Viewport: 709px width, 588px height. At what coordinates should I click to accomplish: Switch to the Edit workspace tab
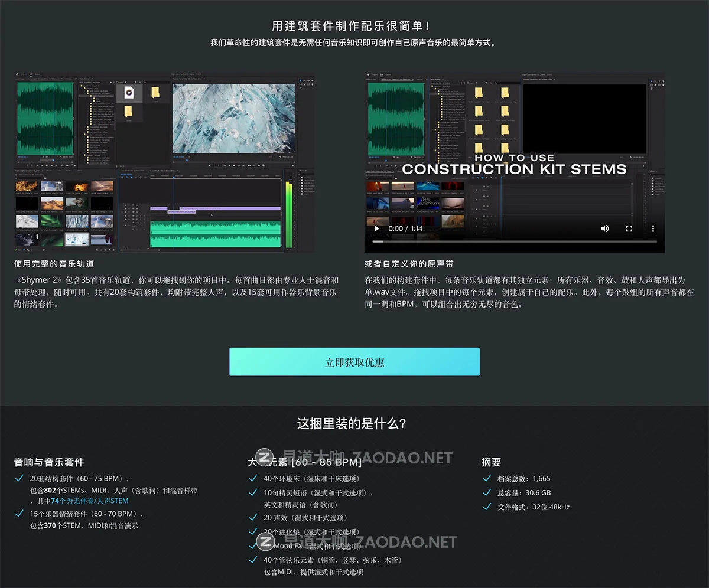pyautogui.click(x=30, y=74)
